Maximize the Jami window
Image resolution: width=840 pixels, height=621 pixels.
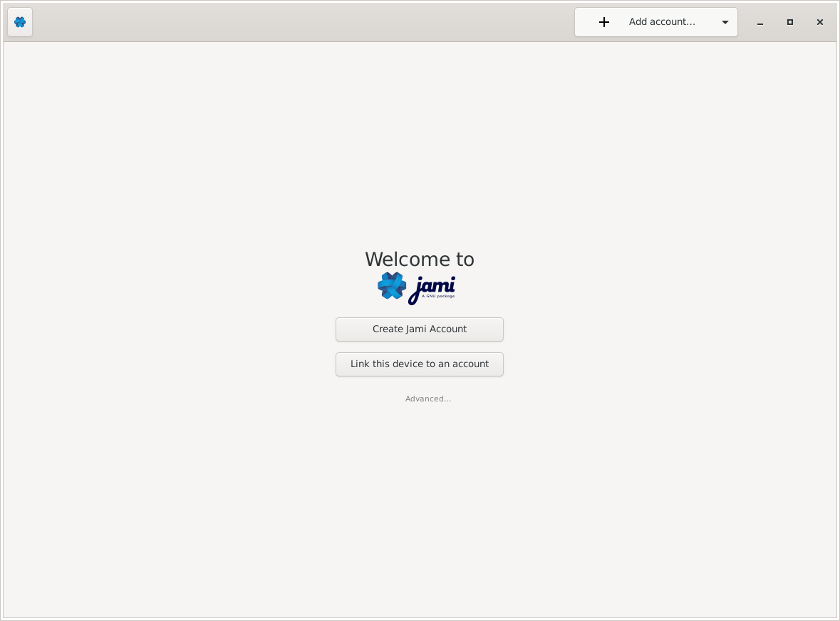click(x=789, y=22)
